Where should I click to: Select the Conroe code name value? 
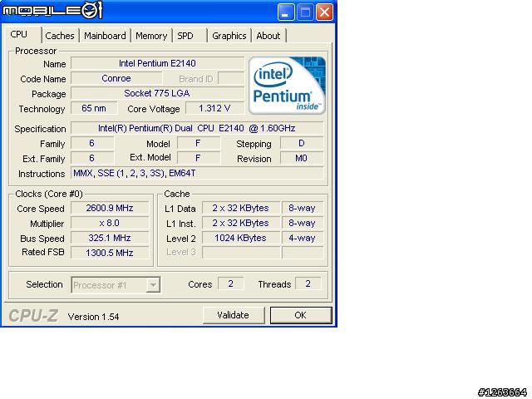click(x=116, y=78)
